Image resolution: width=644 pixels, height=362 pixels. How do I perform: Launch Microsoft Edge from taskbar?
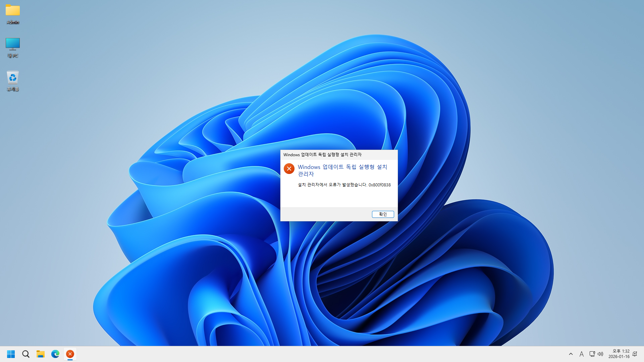coord(55,354)
